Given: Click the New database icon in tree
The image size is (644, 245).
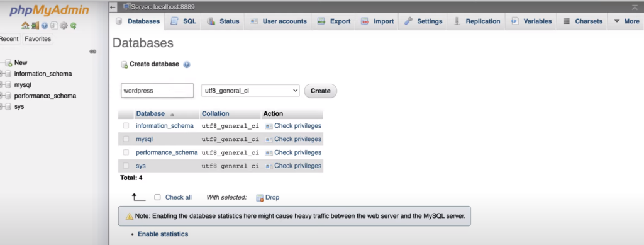Looking at the screenshot, I should (x=8, y=63).
